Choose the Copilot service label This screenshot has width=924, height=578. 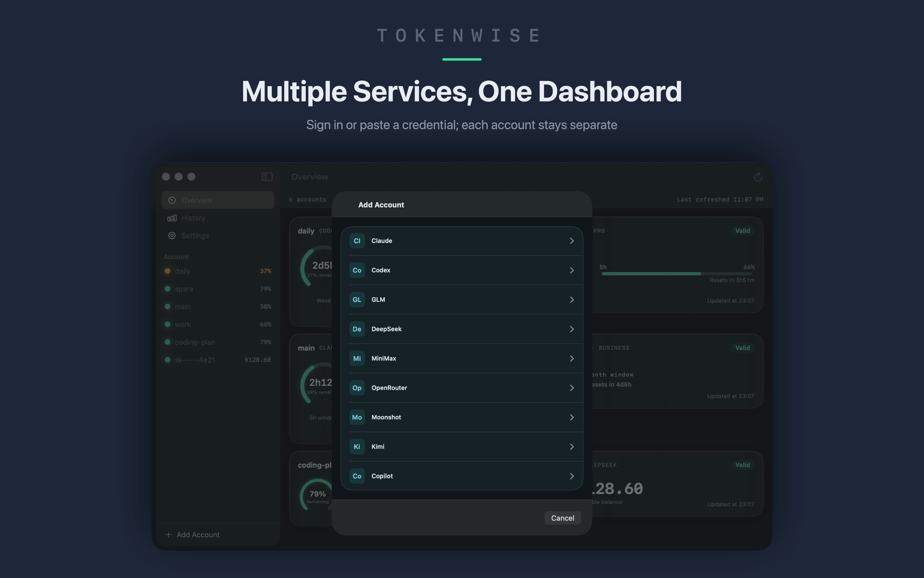click(x=382, y=476)
